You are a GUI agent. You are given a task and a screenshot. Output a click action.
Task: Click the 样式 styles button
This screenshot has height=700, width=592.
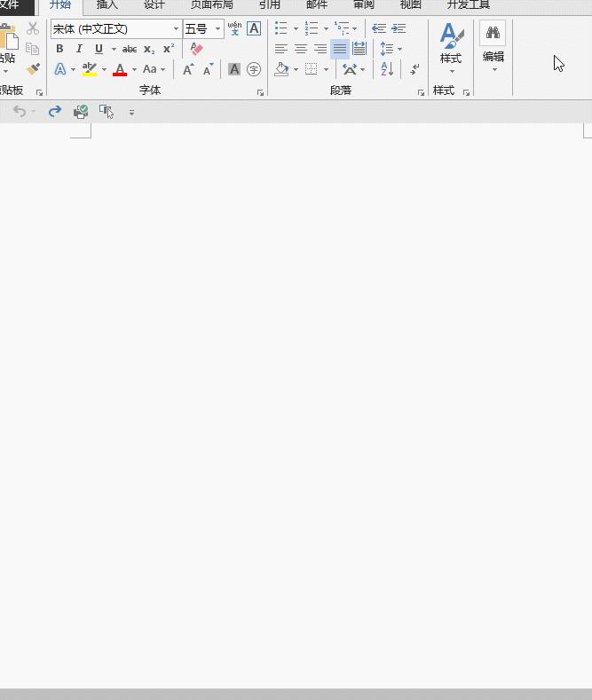pyautogui.click(x=451, y=47)
